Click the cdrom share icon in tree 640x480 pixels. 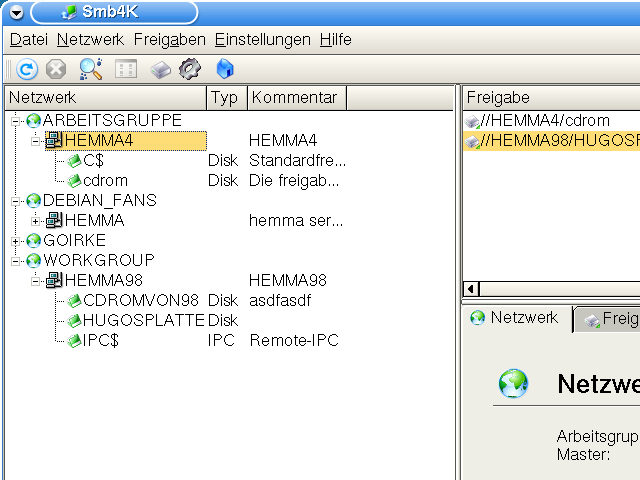(x=74, y=180)
